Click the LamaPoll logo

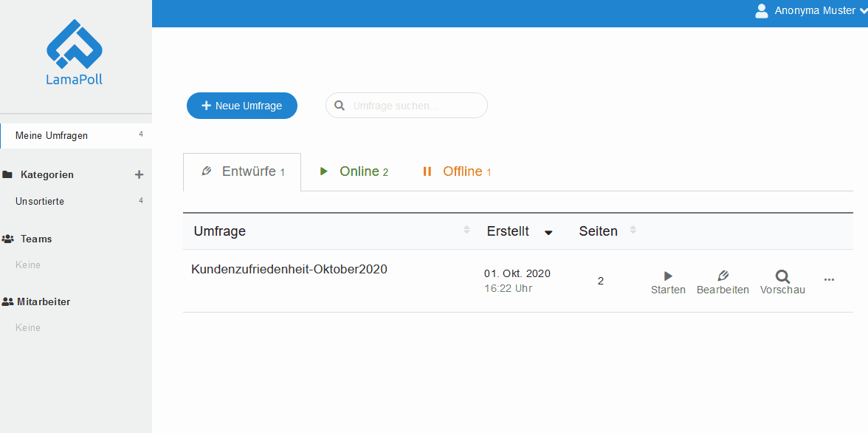pos(74,52)
